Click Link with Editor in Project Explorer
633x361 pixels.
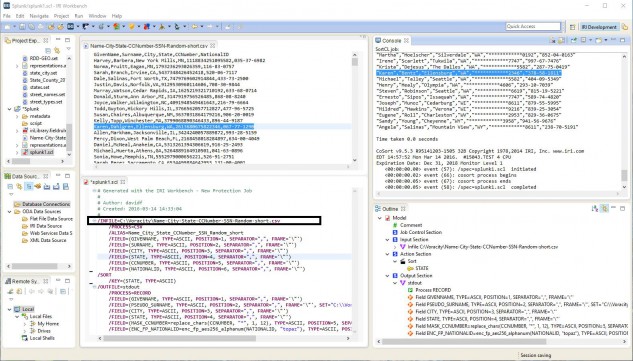click(x=57, y=50)
